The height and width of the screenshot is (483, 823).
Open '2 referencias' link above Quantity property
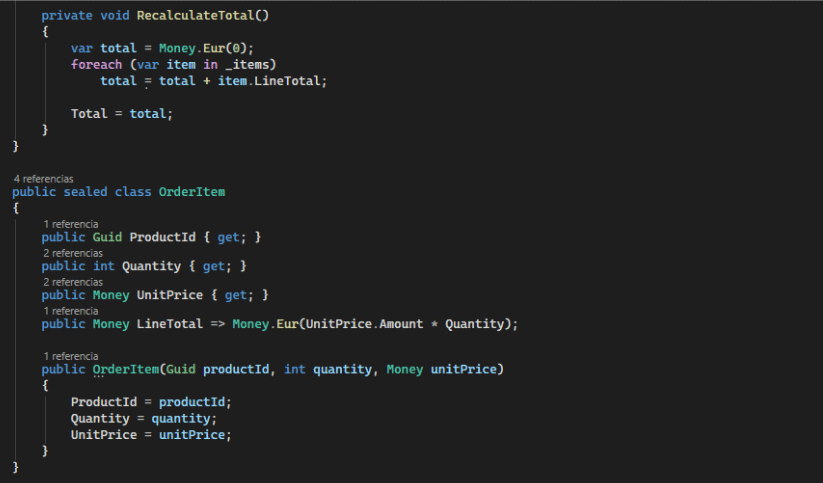click(x=72, y=253)
